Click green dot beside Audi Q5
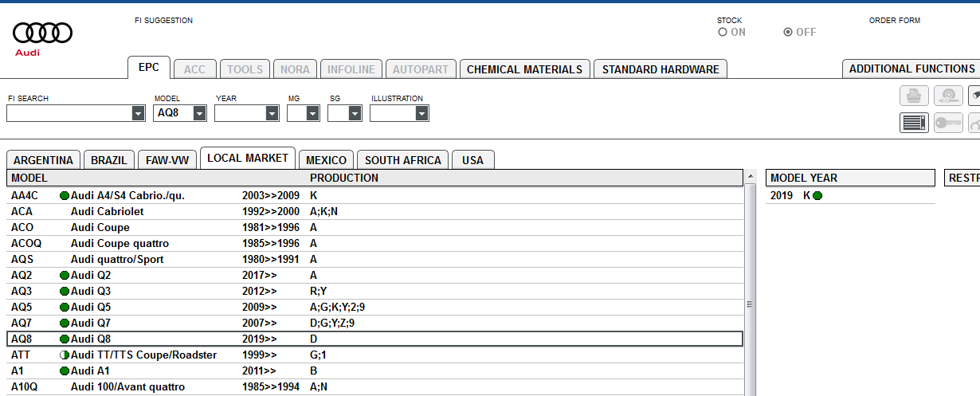The image size is (980, 396). (65, 307)
